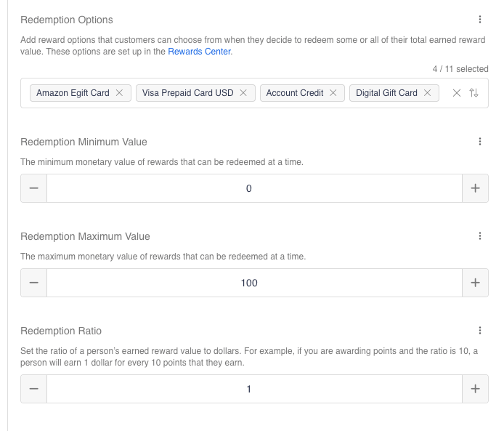Open Redemption Options kebab menu
504x431 pixels.
[480, 20]
